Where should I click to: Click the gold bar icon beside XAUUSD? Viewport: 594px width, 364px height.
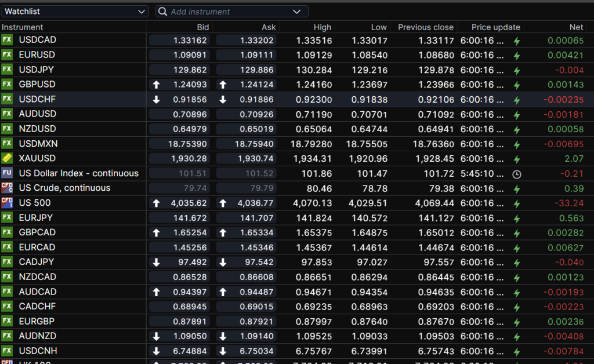(7, 158)
